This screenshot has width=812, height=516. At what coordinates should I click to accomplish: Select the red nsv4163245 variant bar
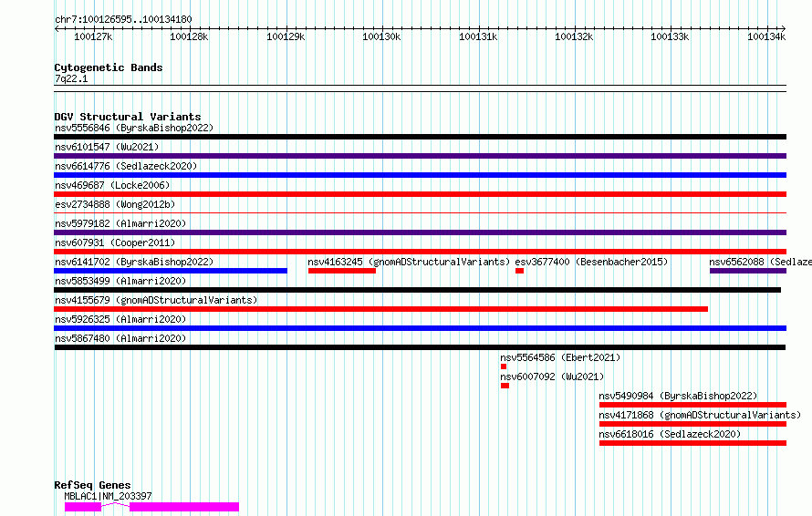(x=342, y=271)
